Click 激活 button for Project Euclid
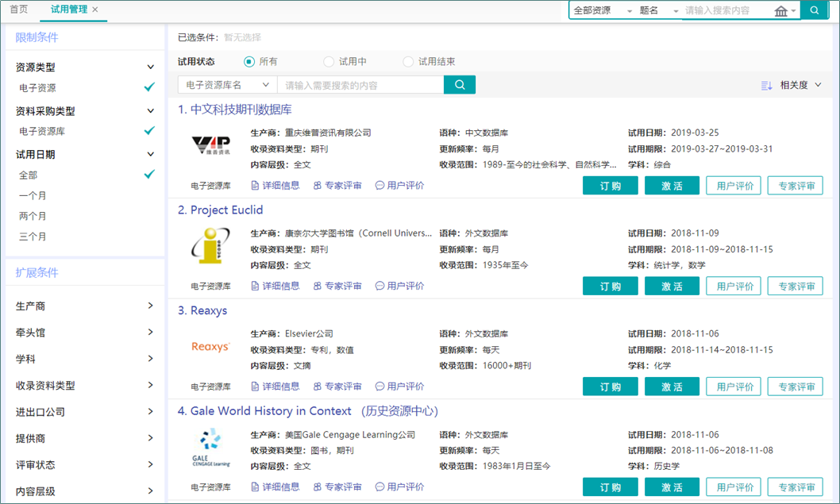 [x=672, y=287]
